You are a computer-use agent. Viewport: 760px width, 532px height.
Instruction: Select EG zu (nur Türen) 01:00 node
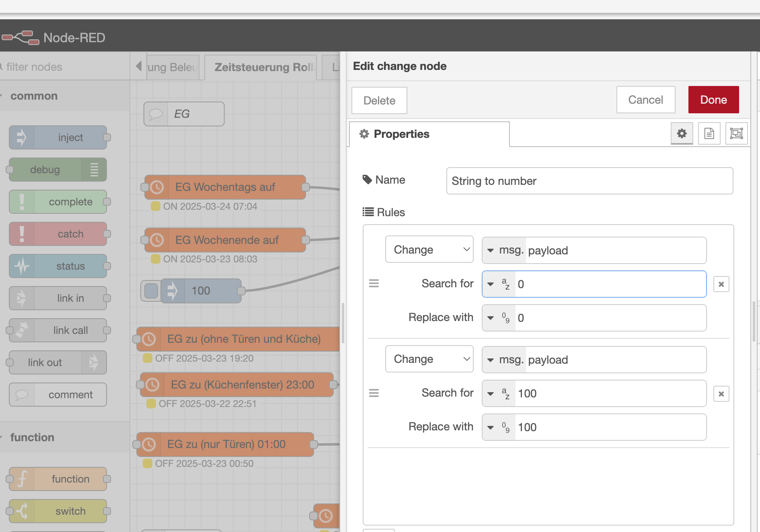click(225, 444)
